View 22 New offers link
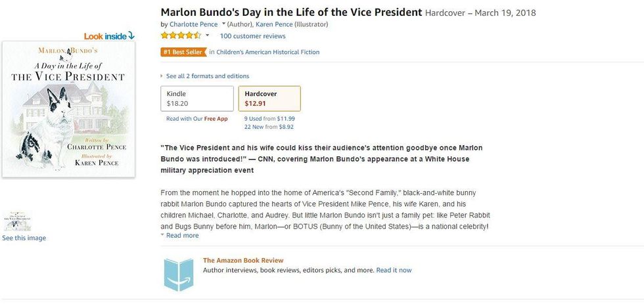The height and width of the screenshot is (304, 644). [x=259, y=126]
